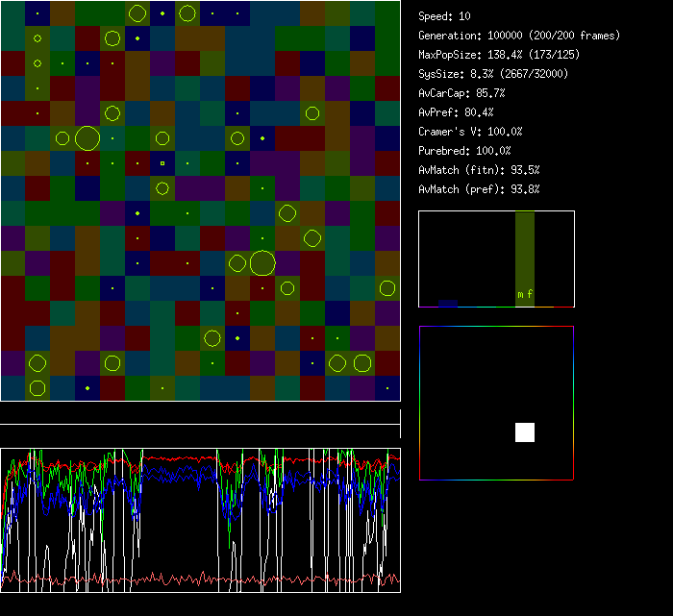Select the circle in the grid's bottom-left corner
This screenshot has width=673, height=616.
pos(37,388)
